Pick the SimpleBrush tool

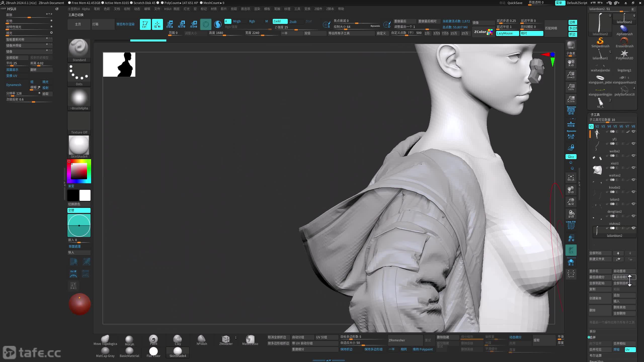tap(600, 43)
